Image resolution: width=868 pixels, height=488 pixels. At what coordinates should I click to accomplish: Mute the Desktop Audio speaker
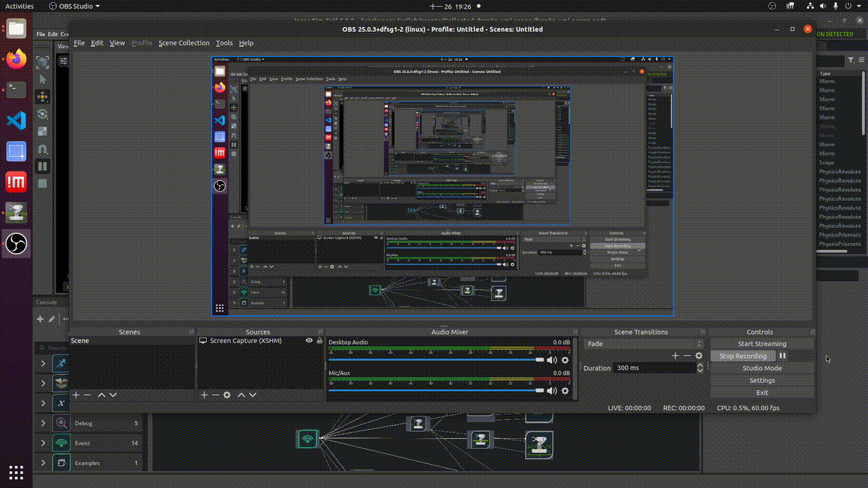552,361
